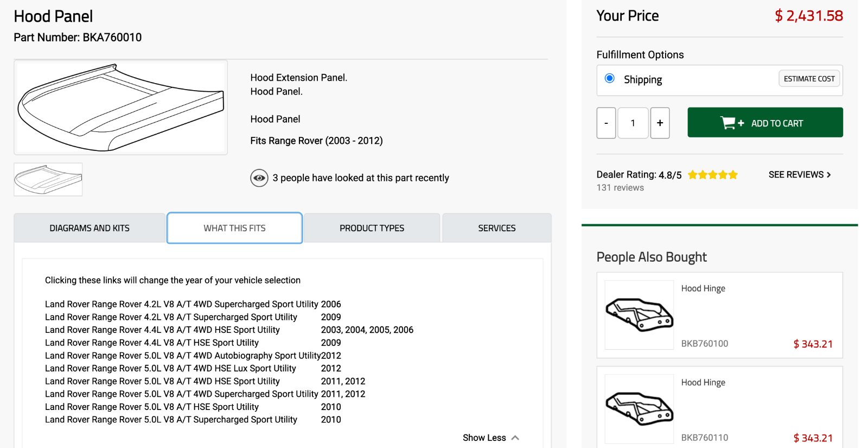Open the Product Types tab

pos(372,228)
